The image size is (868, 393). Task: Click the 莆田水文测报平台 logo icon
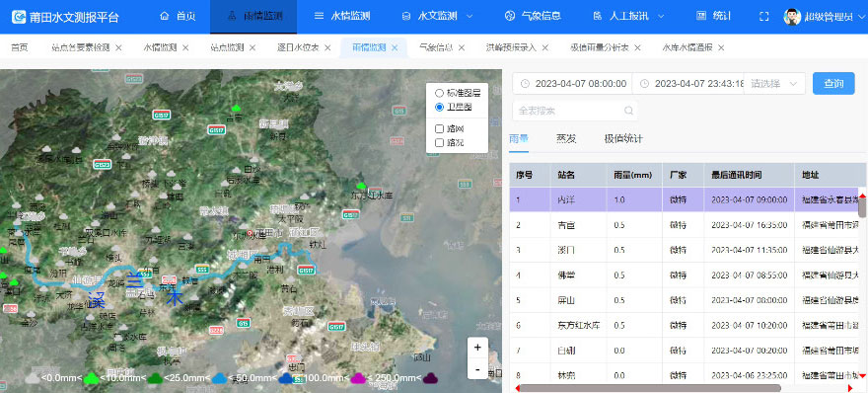(19, 17)
